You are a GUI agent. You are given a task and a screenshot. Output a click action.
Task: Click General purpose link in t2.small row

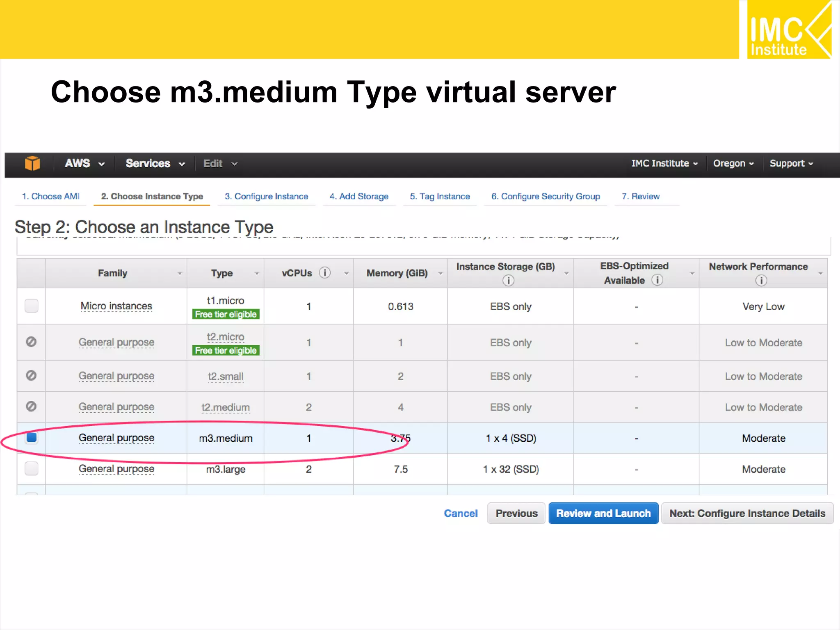click(116, 376)
